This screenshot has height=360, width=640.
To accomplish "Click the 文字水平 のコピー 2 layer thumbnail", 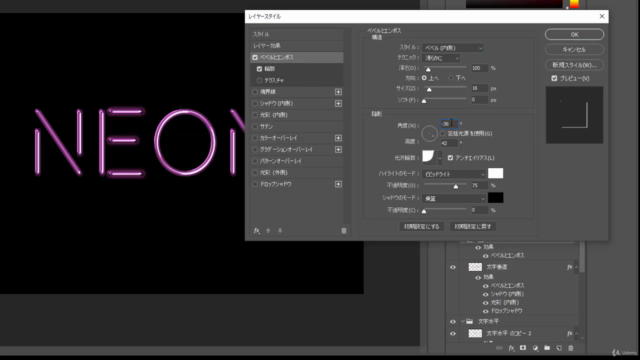I will click(x=475, y=333).
